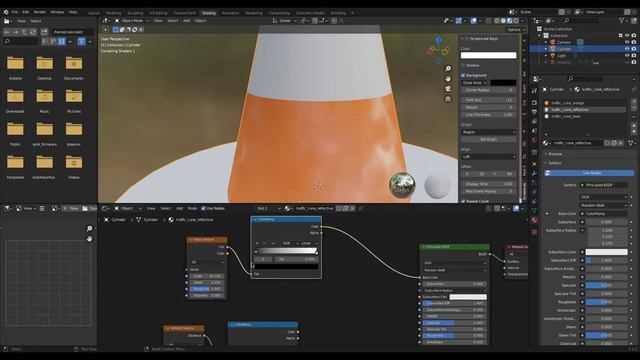
Task: Click the Subsurface Color white swatch
Action: tap(607, 252)
